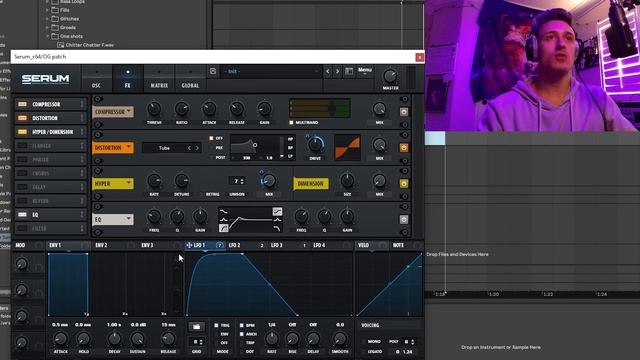Toggle the EQ effect in the rack list
This screenshot has width=640, height=360.
coord(22,215)
